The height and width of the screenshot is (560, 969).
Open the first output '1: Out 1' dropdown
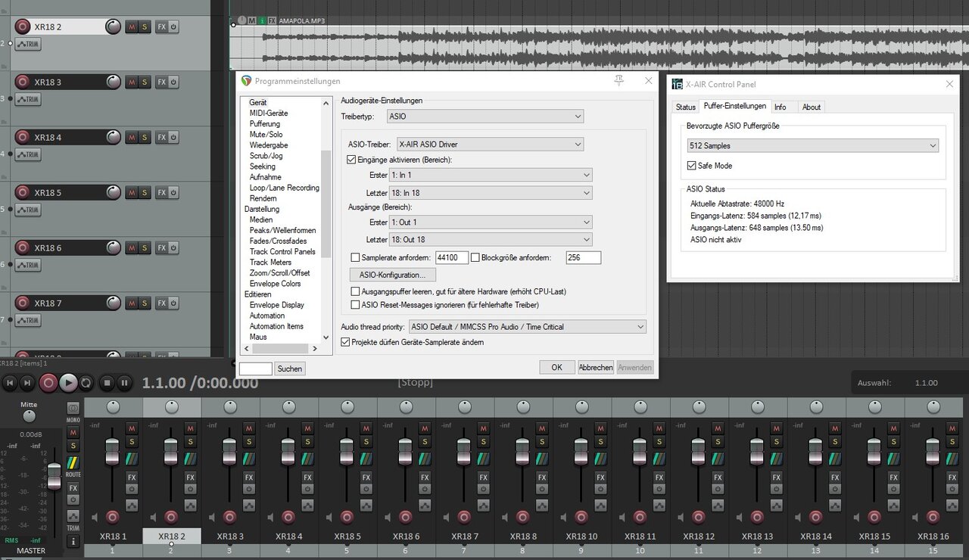point(491,222)
